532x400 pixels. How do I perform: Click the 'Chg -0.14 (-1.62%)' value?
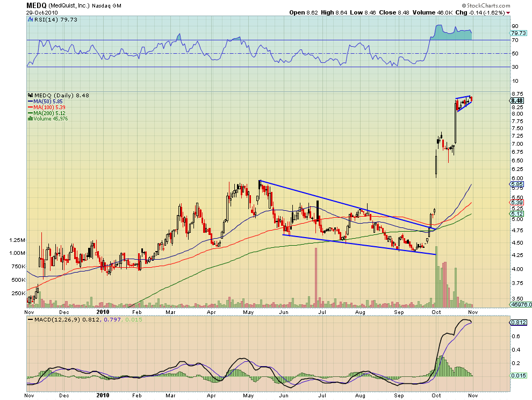480,12
